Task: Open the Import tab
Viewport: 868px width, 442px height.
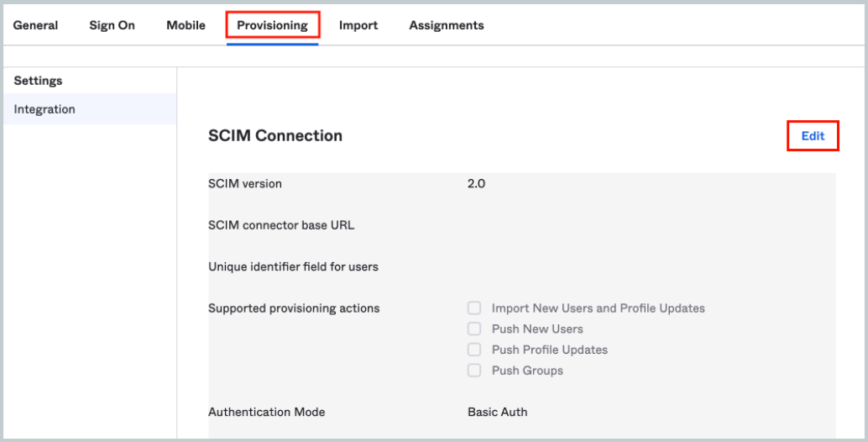Action: coord(358,25)
